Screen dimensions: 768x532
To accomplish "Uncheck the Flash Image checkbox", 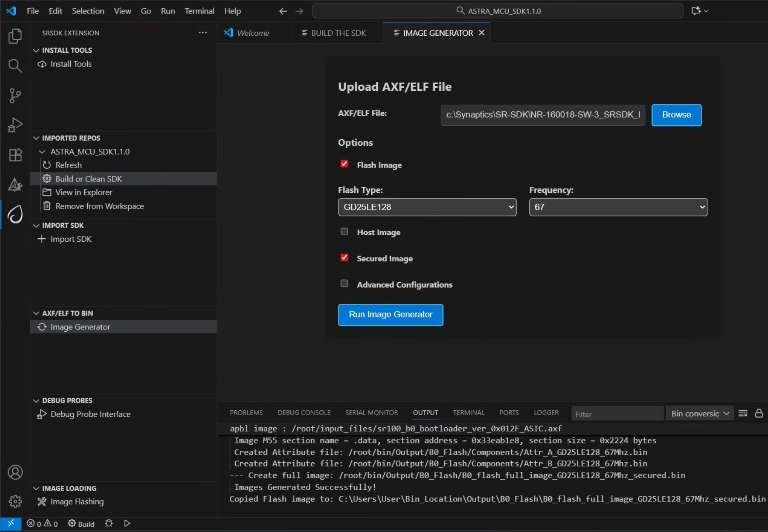I will point(344,164).
